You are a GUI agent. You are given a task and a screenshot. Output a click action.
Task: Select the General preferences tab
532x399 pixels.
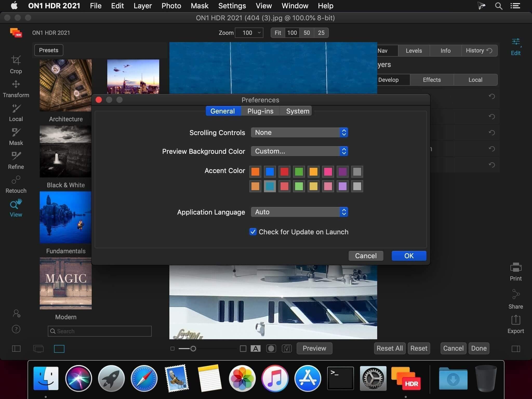[223, 111]
